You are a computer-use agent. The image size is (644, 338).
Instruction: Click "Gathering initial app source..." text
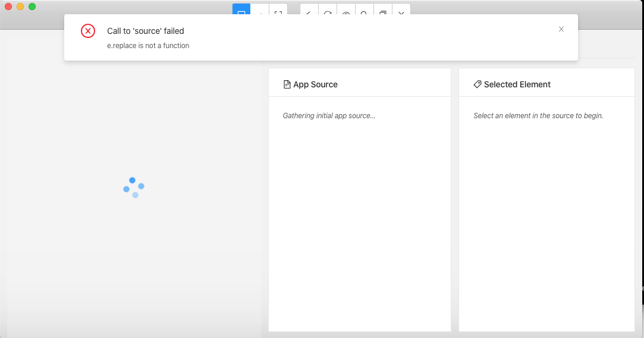[329, 116]
